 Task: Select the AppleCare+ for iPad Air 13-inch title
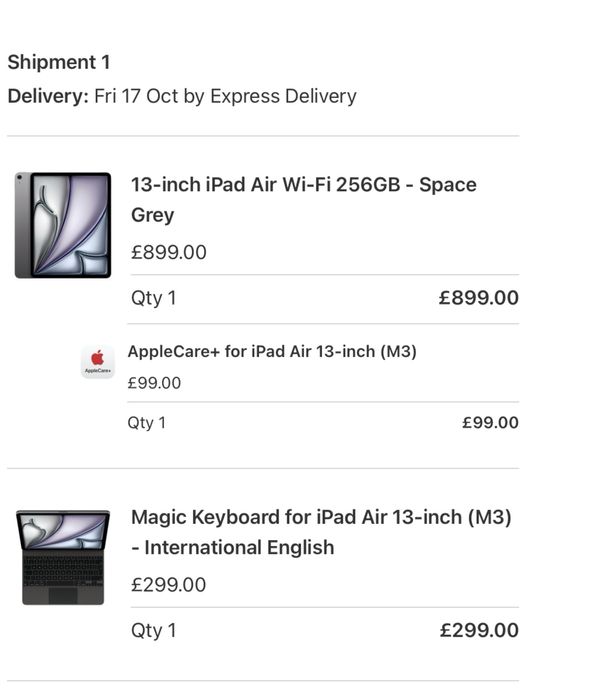(272, 352)
